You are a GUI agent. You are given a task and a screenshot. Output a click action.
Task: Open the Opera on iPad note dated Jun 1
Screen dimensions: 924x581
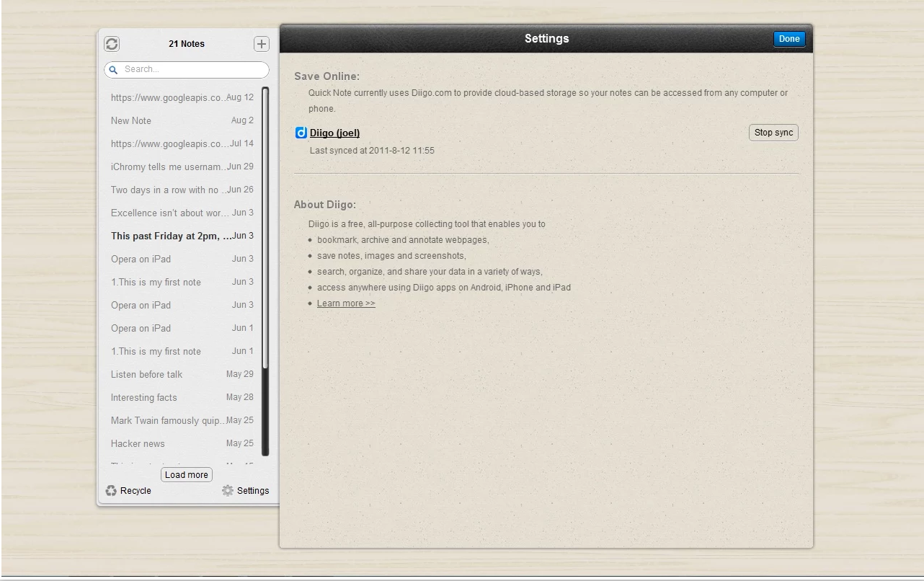point(182,329)
